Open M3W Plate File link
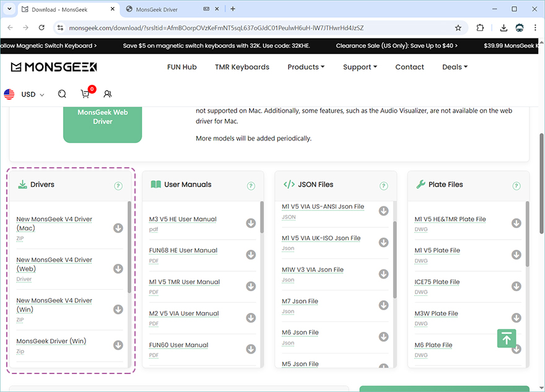Image resolution: width=545 pixels, height=392 pixels. click(x=436, y=313)
